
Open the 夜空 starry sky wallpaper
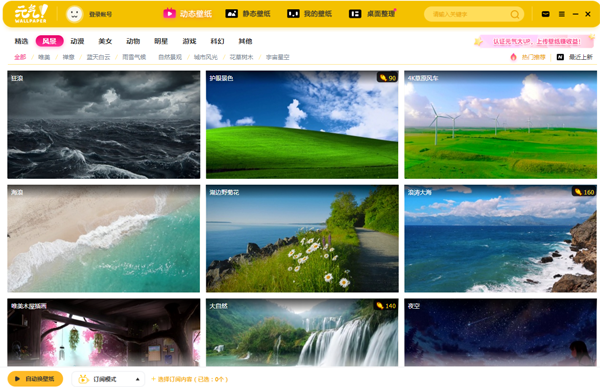501,332
